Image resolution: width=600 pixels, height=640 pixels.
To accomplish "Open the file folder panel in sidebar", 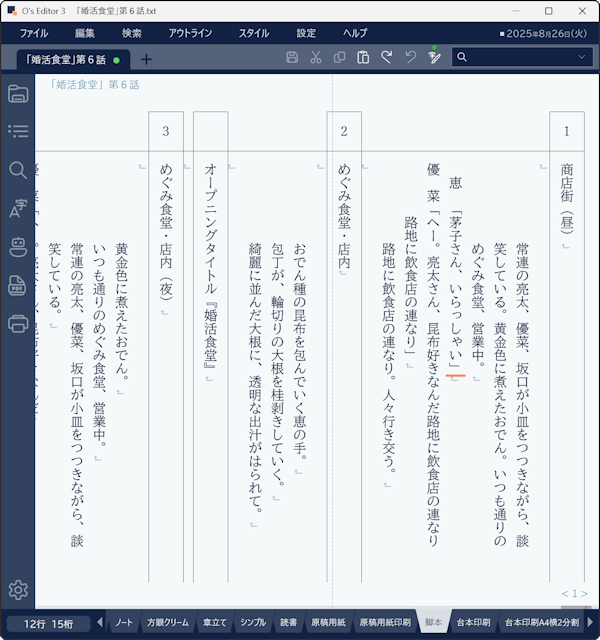I will (18, 94).
